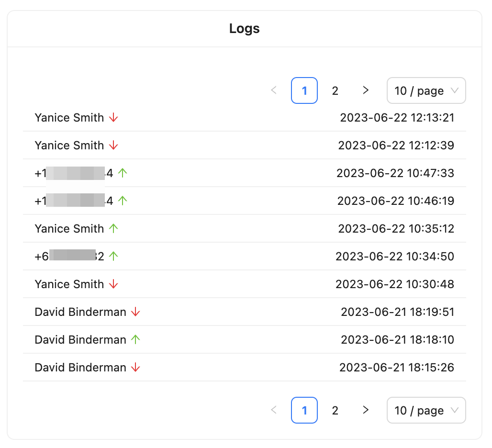Select page 2 in the bottom pagination
This screenshot has width=492, height=448.
[x=335, y=410]
